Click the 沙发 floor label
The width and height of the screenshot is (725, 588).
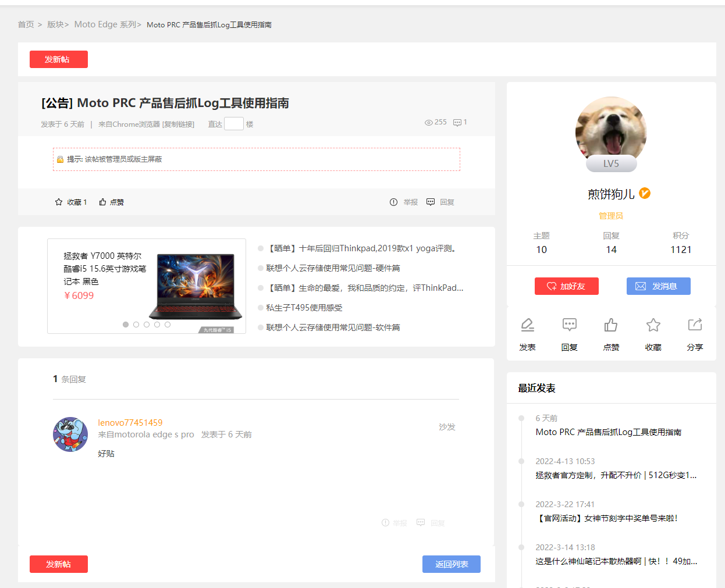tap(447, 427)
